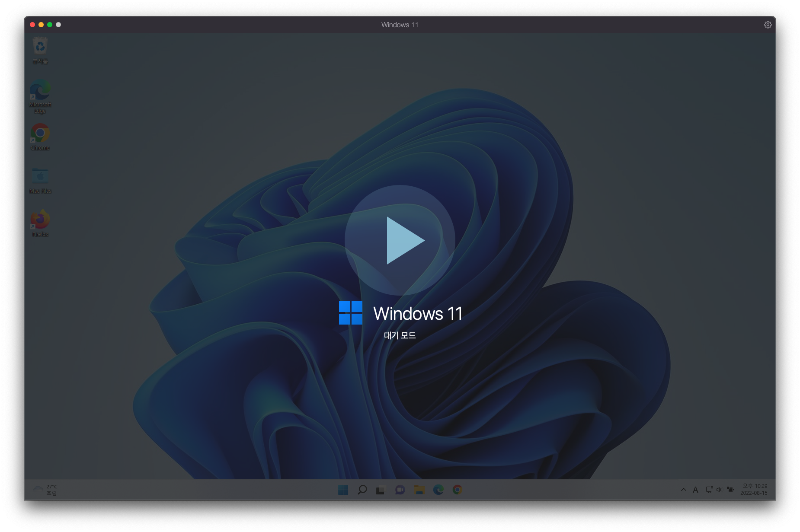Open the network status tray icon
Screen dimensions: 800x532
709,490
